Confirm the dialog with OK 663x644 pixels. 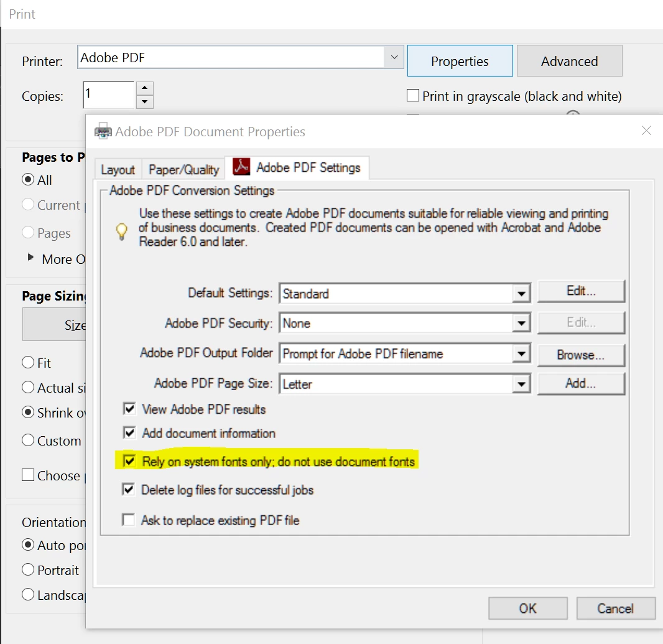tap(527, 609)
